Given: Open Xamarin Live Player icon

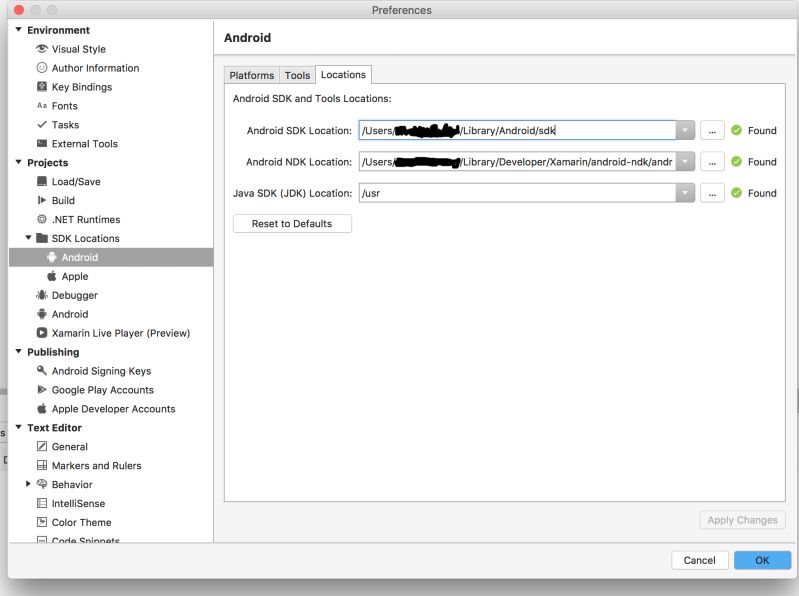Looking at the screenshot, I should pyautogui.click(x=42, y=333).
